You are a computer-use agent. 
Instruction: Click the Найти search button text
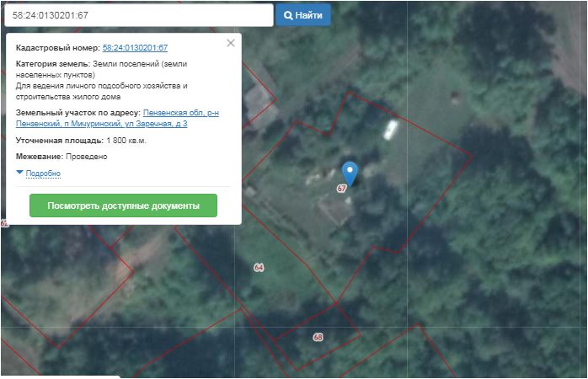pos(309,15)
